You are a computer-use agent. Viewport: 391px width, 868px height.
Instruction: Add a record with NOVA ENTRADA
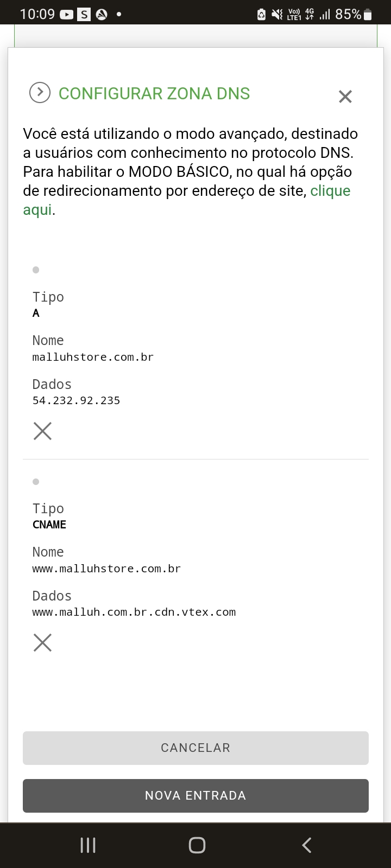pyautogui.click(x=195, y=795)
